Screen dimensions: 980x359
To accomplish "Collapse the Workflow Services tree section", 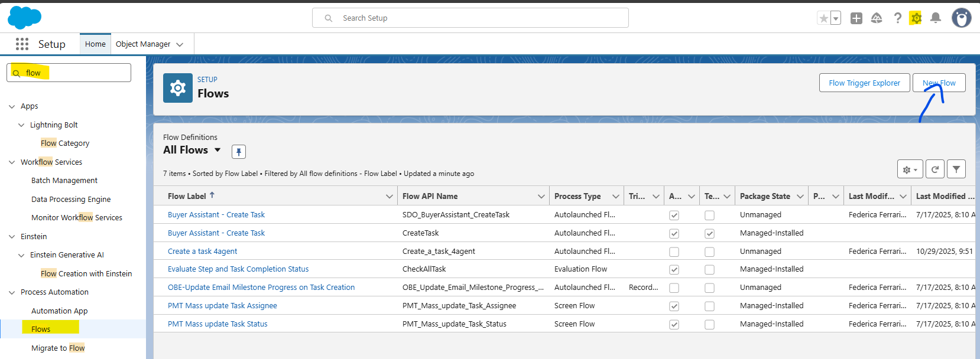I will tap(12, 162).
